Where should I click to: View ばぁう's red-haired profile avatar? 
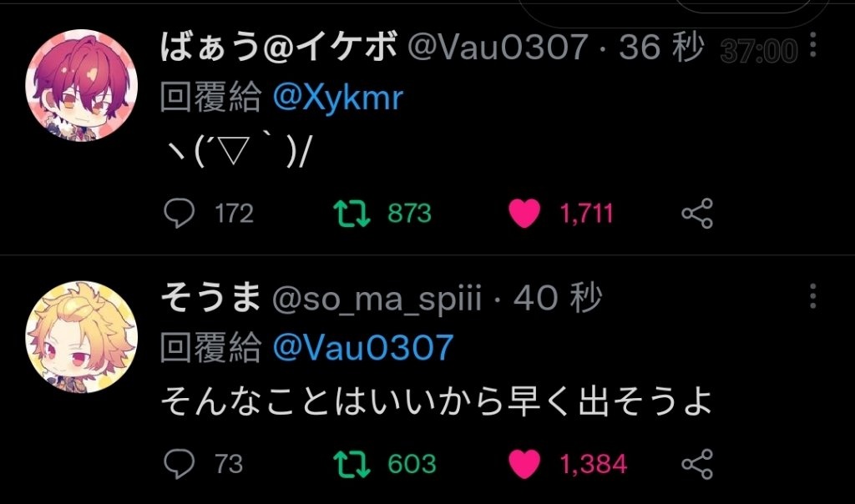[81, 85]
